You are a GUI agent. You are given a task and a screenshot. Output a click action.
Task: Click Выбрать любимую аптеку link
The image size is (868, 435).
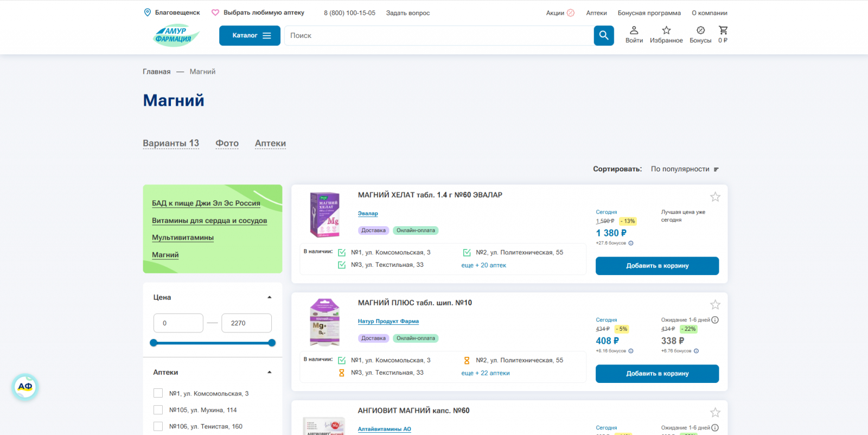264,12
